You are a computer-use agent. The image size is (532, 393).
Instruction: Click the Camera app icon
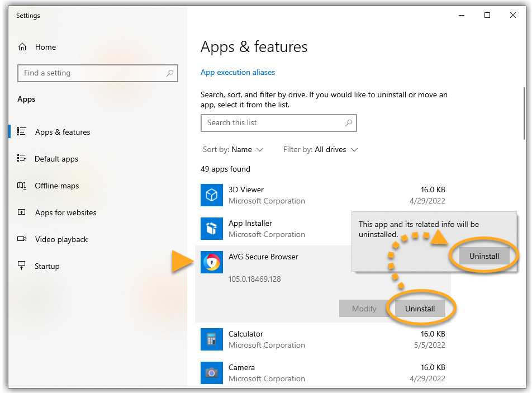pyautogui.click(x=212, y=373)
